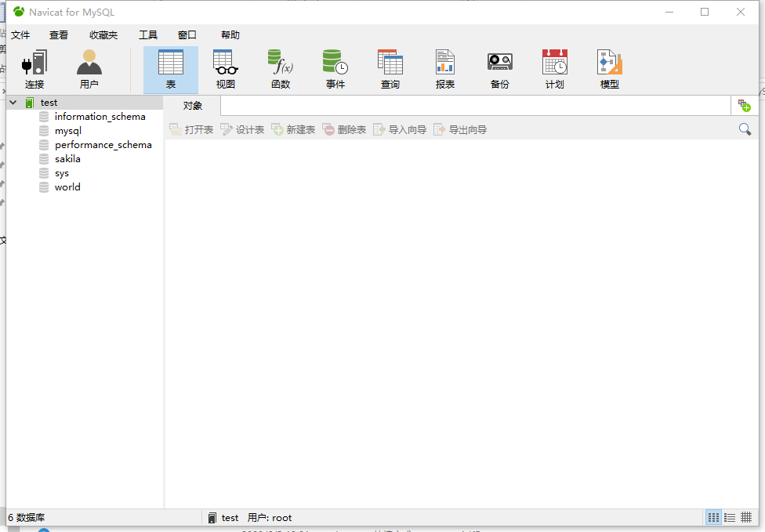Click the add object tab icon
The height and width of the screenshot is (532, 765).
[744, 105]
